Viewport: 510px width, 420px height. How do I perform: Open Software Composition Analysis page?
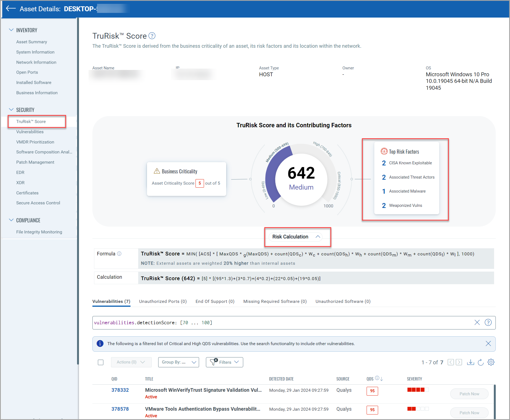44,152
